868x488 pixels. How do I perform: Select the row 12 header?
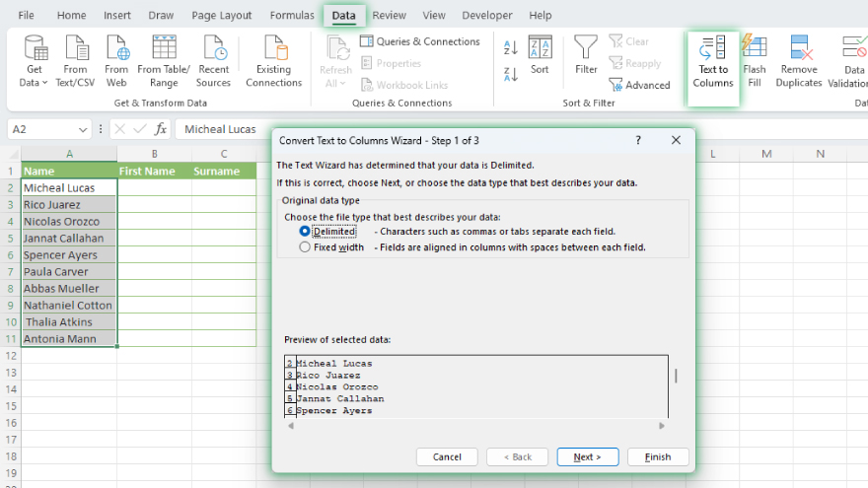[11, 356]
